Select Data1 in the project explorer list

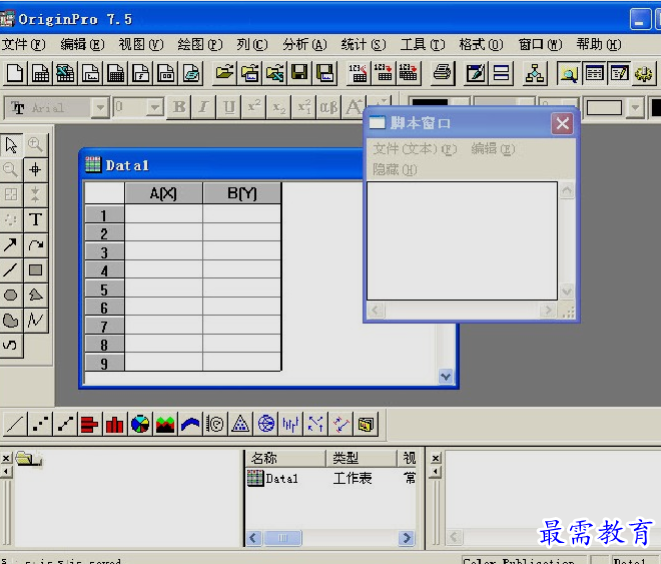(273, 478)
